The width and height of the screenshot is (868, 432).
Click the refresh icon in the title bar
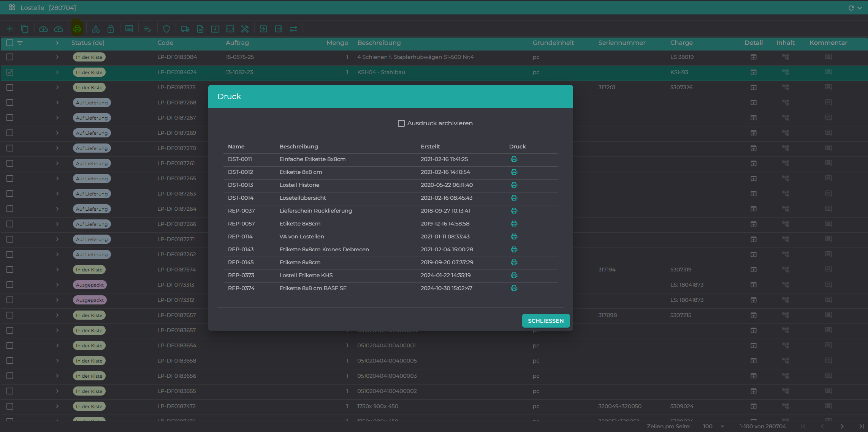point(851,8)
